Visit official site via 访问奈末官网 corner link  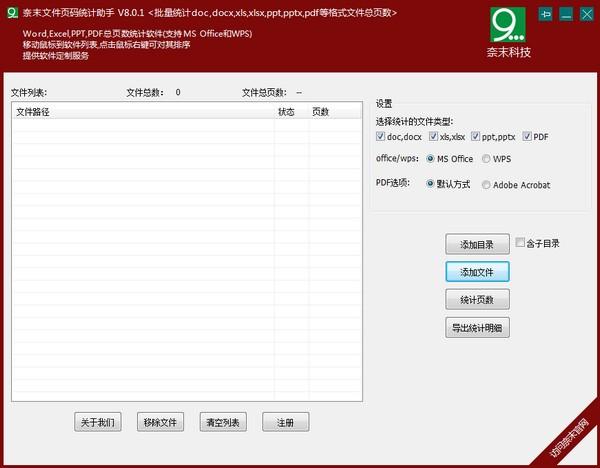pyautogui.click(x=569, y=438)
